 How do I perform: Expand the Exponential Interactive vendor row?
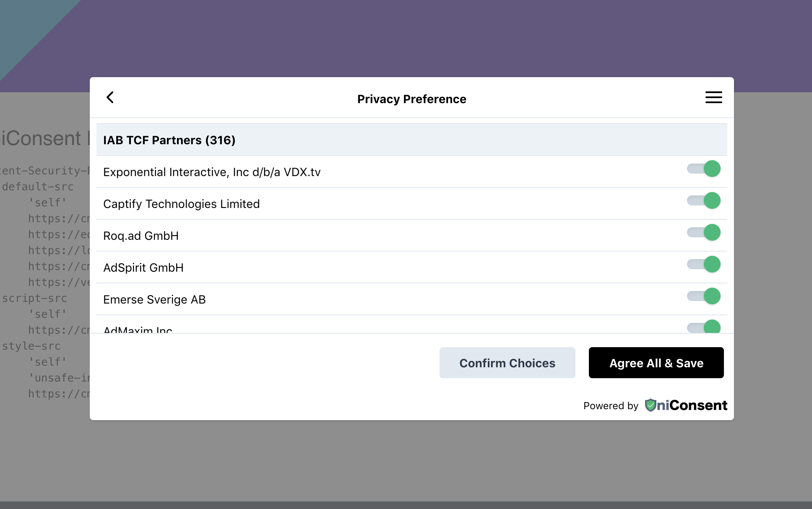click(212, 172)
